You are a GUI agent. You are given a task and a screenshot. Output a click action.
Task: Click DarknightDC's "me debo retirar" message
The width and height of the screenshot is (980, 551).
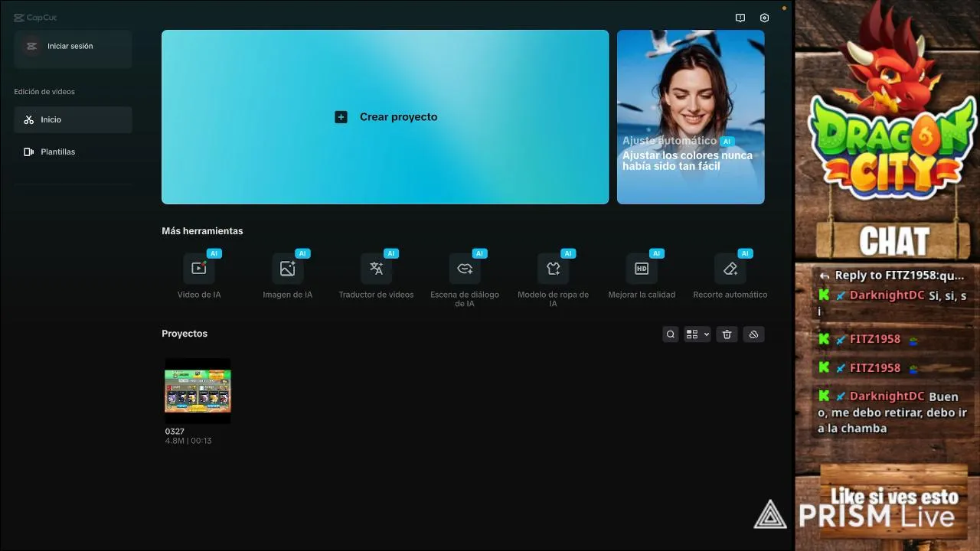892,412
